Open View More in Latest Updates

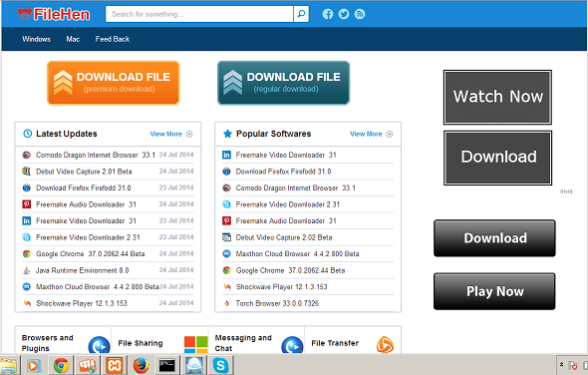165,134
